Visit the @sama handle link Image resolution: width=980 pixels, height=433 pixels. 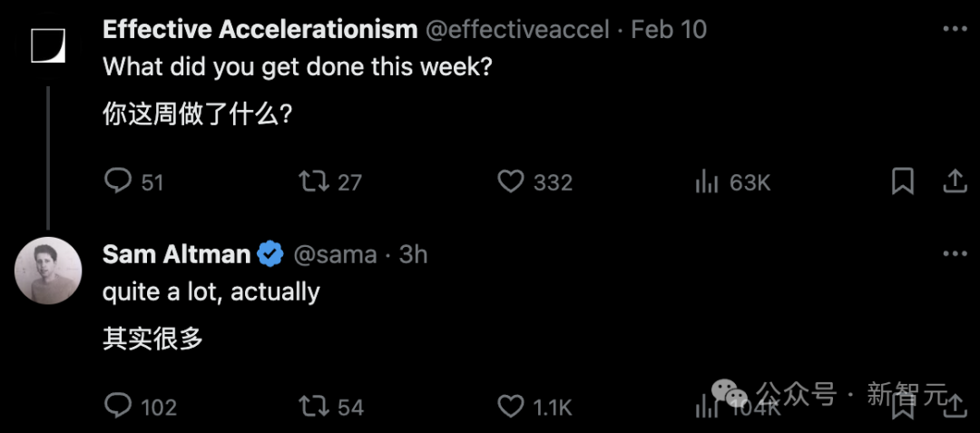pyautogui.click(x=335, y=254)
